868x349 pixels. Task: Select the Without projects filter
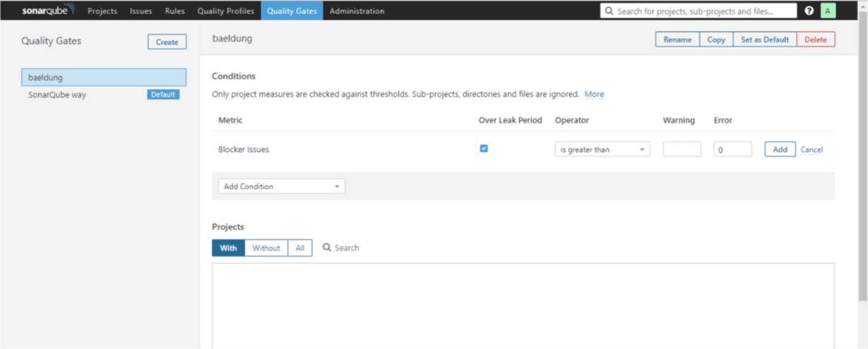tap(266, 248)
